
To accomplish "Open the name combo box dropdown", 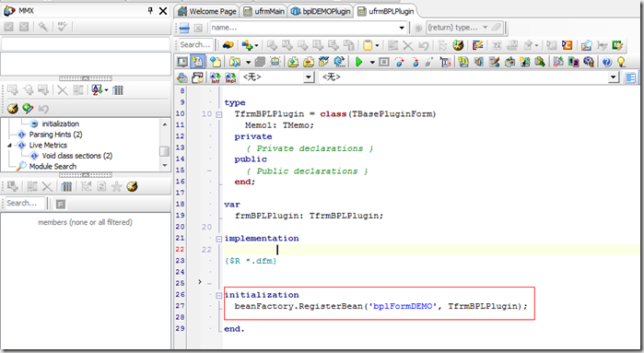I will 402,28.
